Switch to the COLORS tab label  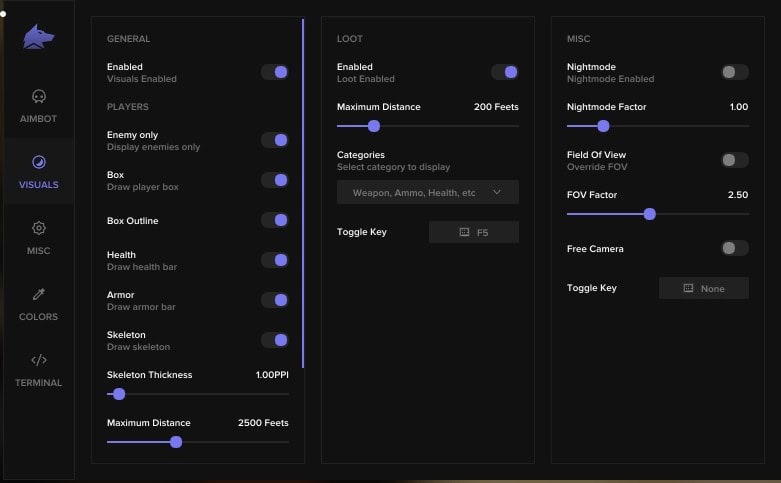click(39, 317)
